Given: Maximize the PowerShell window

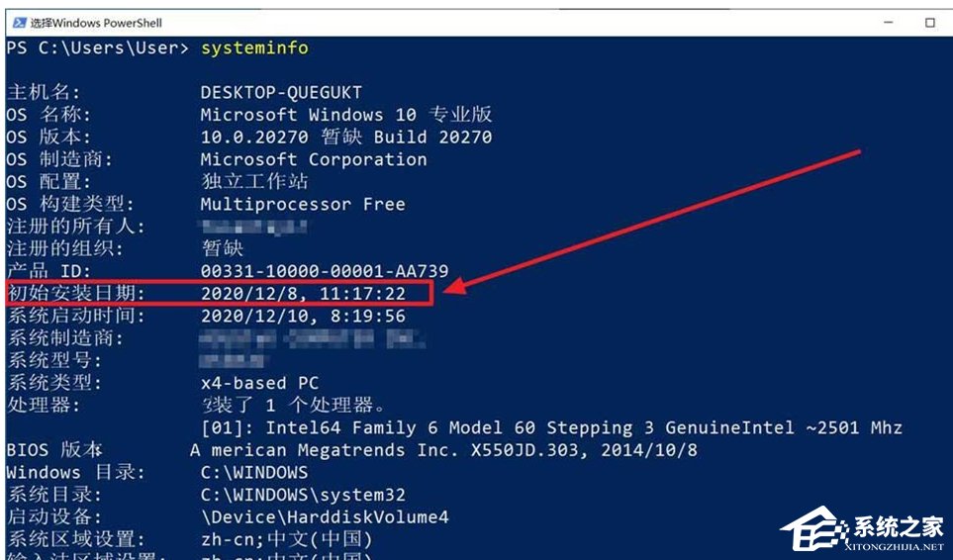Looking at the screenshot, I should (x=929, y=22).
